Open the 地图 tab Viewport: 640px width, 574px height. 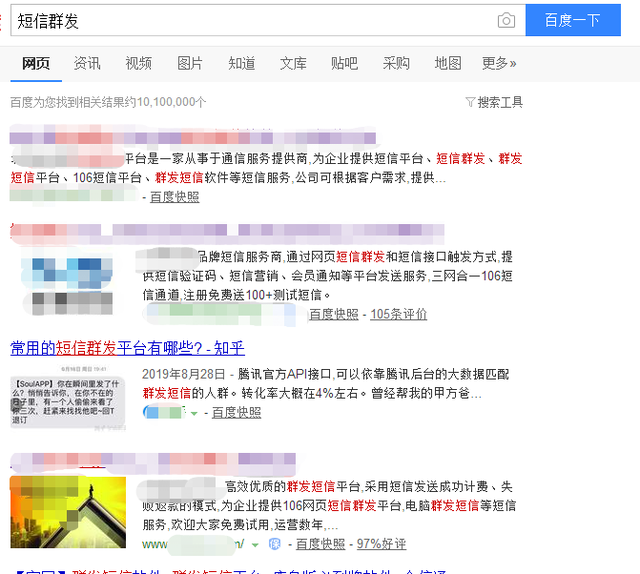[x=448, y=63]
